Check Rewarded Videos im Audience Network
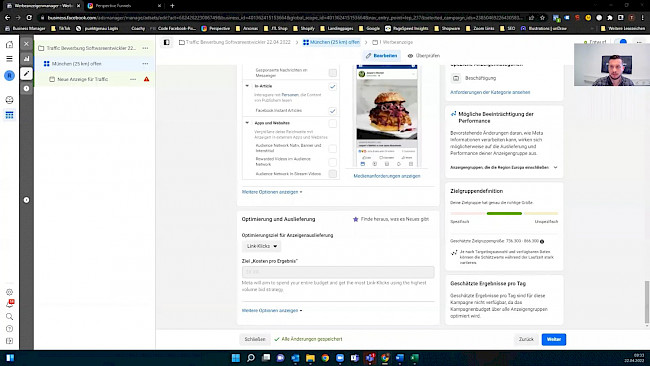650x366 pixels. (332, 162)
